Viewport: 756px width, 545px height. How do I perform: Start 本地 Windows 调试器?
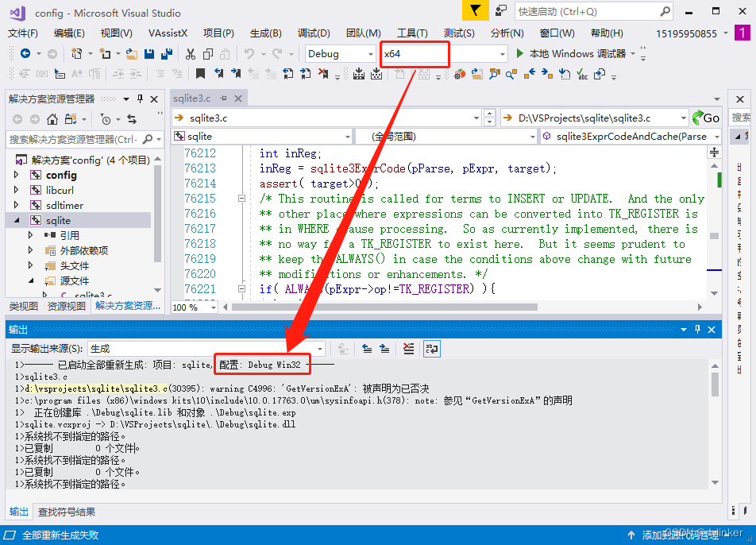(x=571, y=53)
